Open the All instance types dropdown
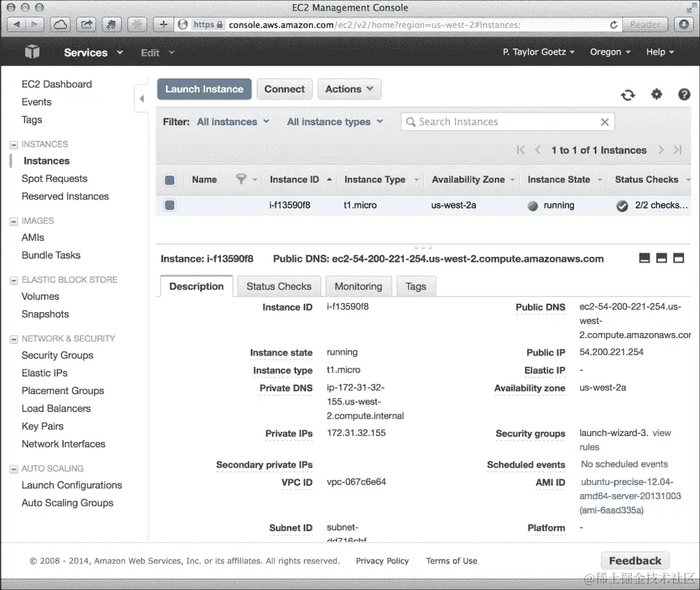The image size is (700, 590). [335, 122]
